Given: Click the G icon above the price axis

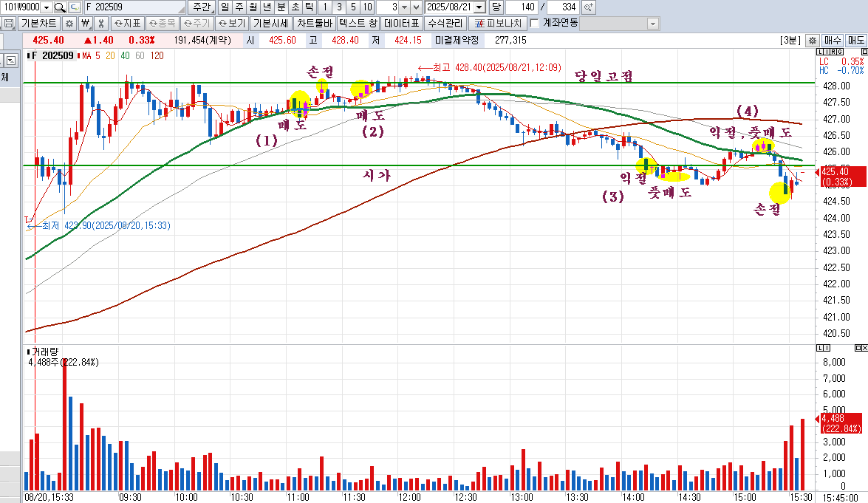Looking at the screenshot, I should pos(841,52).
